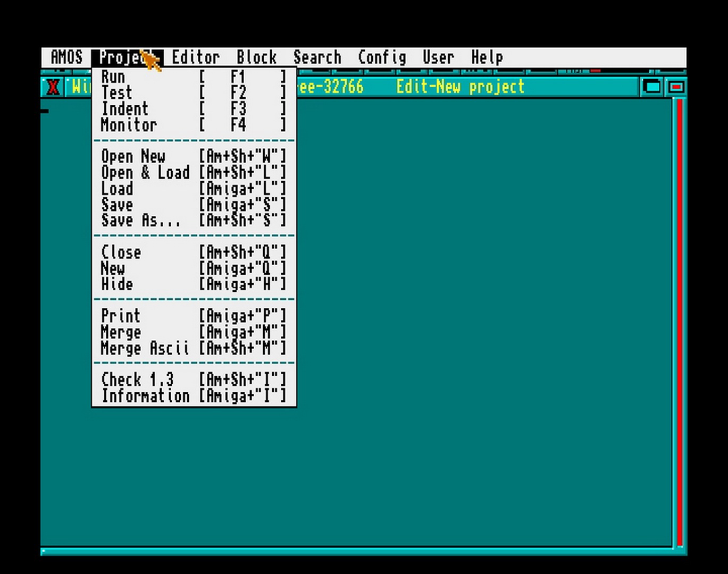Choose Load from the Project menu
The image size is (728, 574).
pos(194,188)
